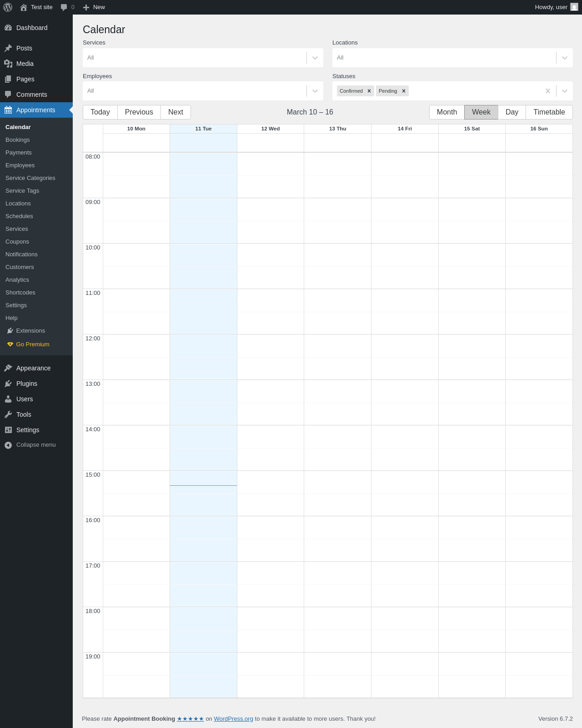Open the Payments submenu item
This screenshot has height=728, width=582.
pyautogui.click(x=36, y=153)
